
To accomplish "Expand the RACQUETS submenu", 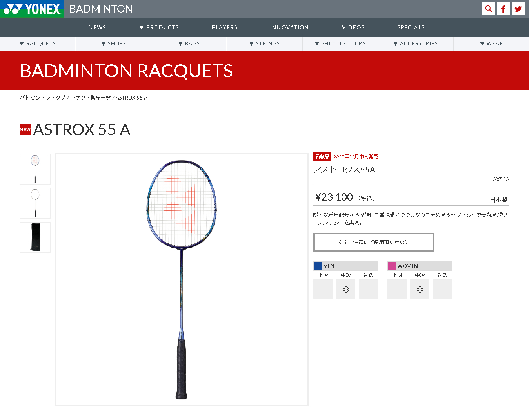I will coord(38,43).
